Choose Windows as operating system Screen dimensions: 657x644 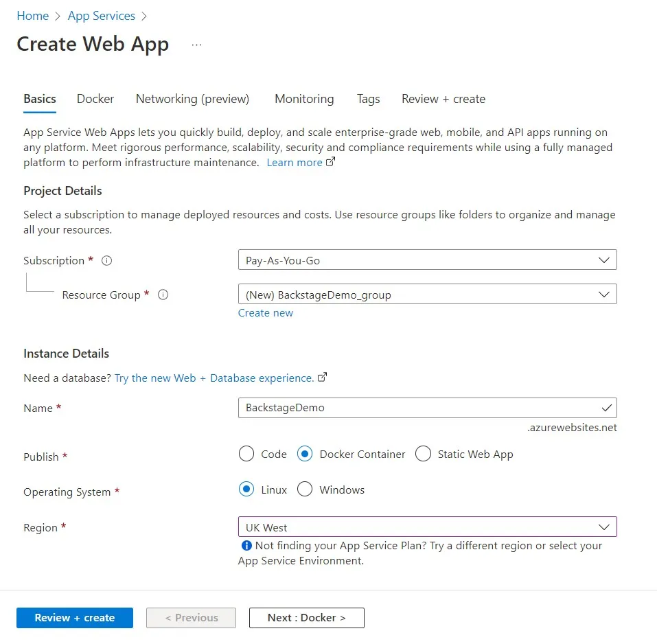coord(305,489)
